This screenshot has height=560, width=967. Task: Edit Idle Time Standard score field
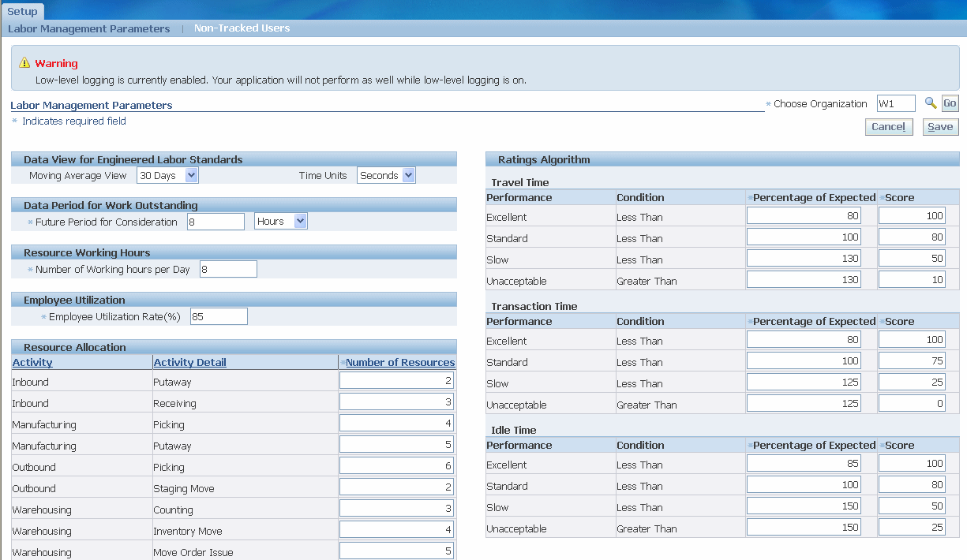point(912,485)
